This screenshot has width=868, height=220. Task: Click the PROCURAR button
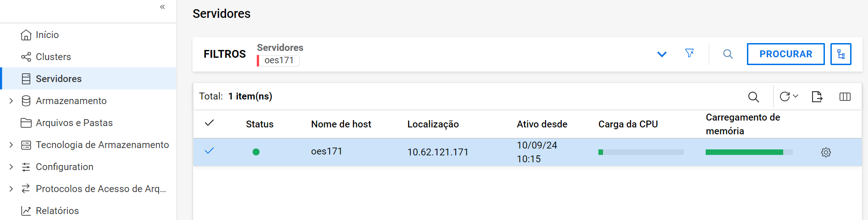click(785, 54)
